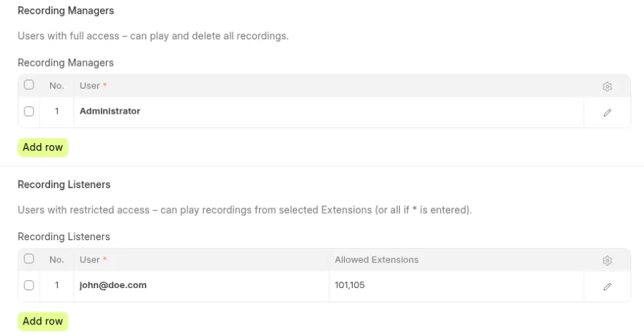Viewport: 644px width, 336px height.
Task: Click No. column header in Recording Managers
Action: click(x=57, y=86)
